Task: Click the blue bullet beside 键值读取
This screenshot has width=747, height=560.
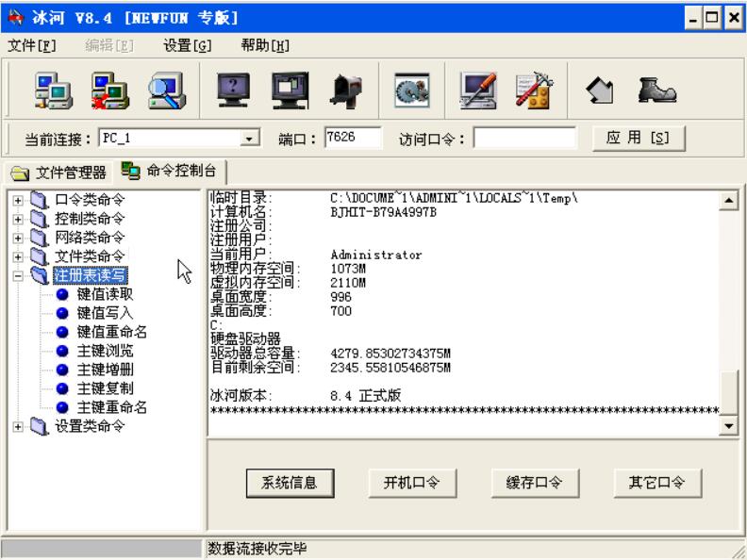Action: coord(62,294)
